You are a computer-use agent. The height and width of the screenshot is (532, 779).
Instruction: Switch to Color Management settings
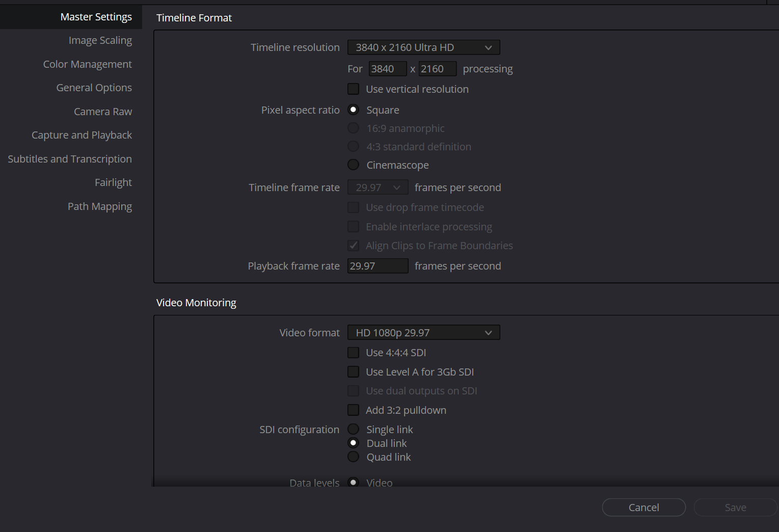pos(87,64)
